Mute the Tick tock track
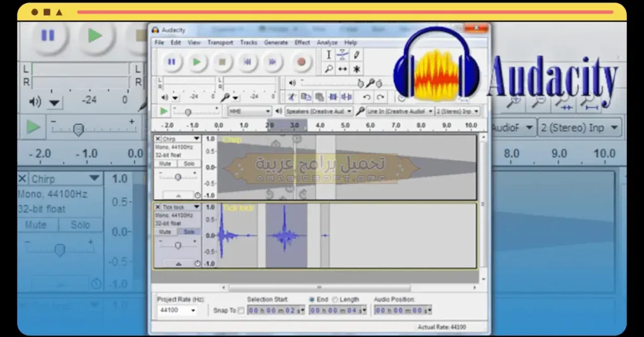The image size is (644, 337). [x=165, y=232]
